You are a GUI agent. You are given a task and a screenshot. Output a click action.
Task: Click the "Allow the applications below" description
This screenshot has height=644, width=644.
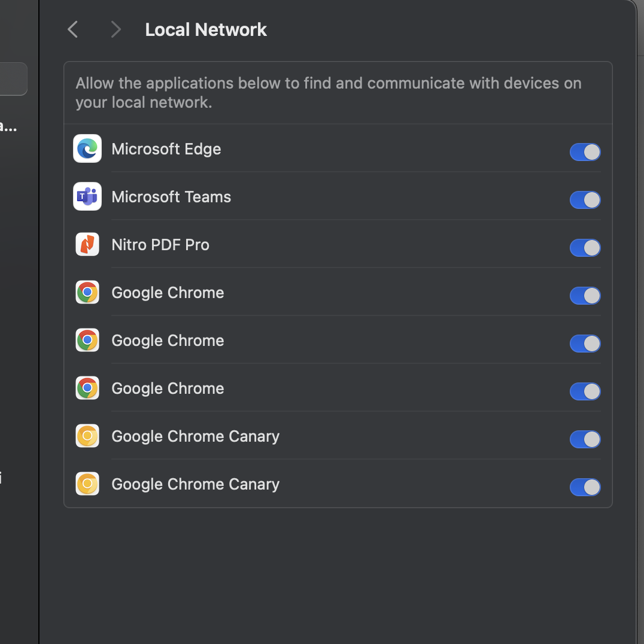tap(329, 93)
